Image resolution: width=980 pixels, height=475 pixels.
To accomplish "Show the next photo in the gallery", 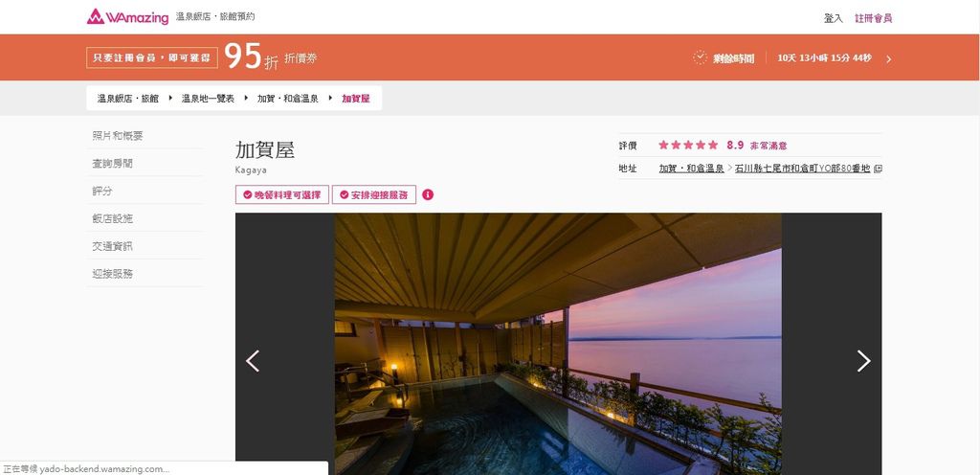I will tap(863, 361).
